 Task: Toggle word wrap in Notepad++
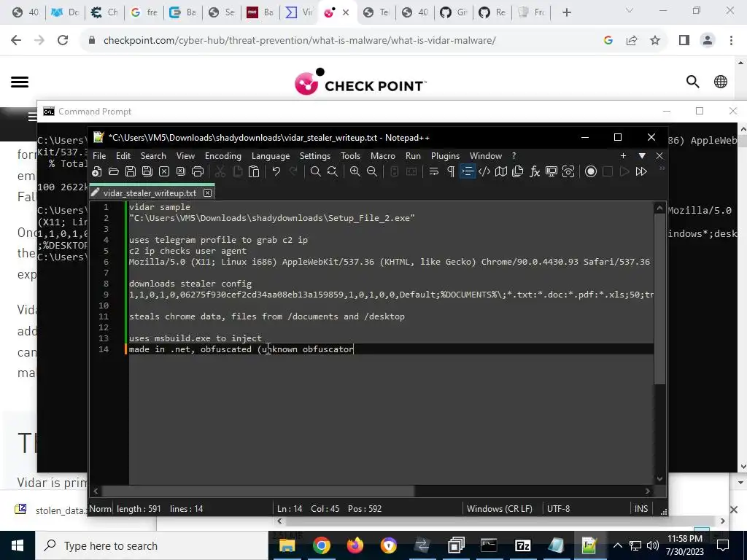tap(433, 171)
